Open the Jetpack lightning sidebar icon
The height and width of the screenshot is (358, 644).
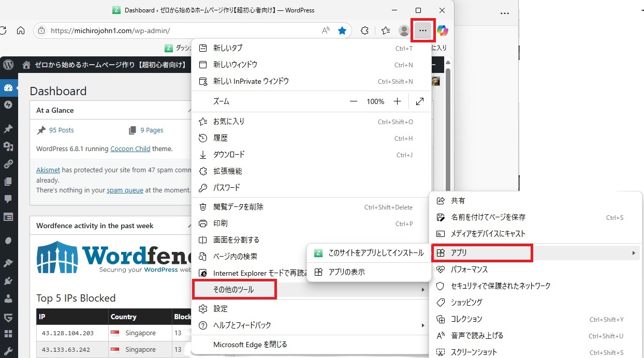point(8,105)
